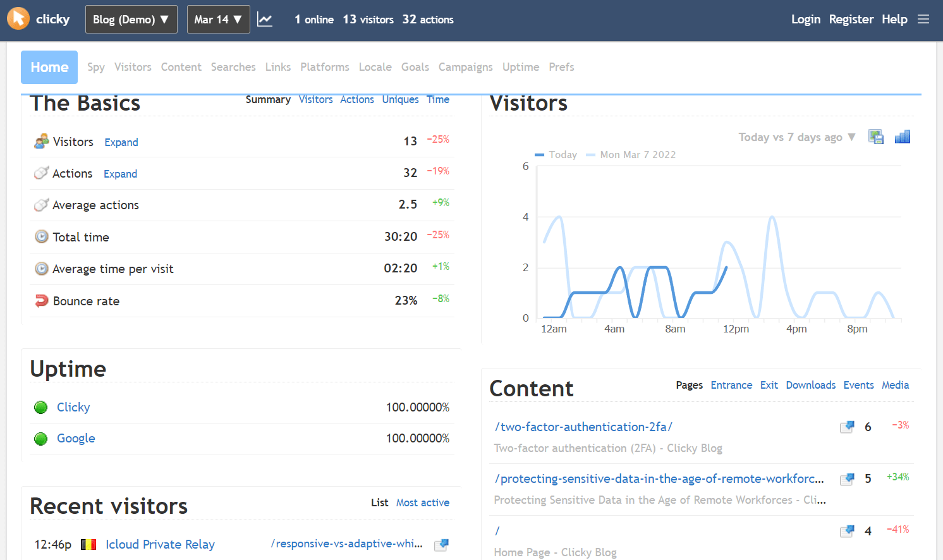Click the green uptime indicator for Clicky
Image resolution: width=943 pixels, height=560 pixels.
pyautogui.click(x=40, y=407)
